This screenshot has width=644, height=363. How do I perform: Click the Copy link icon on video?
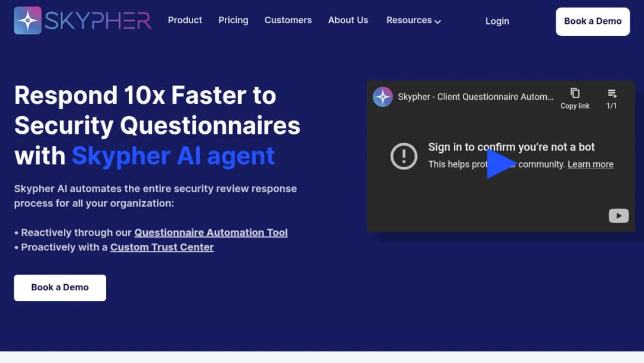pos(575,99)
